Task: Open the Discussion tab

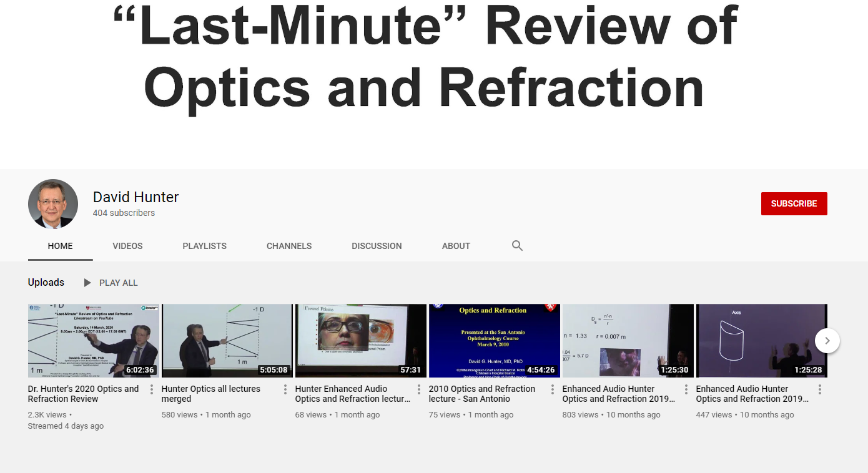Action: click(377, 246)
